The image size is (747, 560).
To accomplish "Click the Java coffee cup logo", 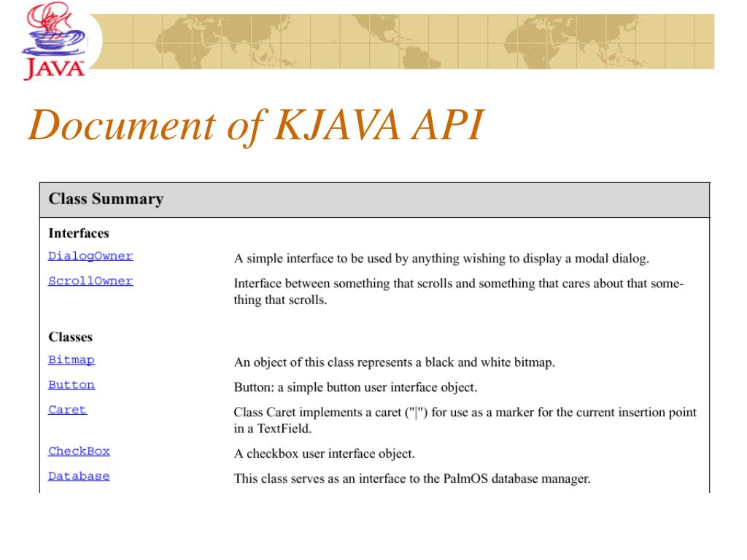I will (54, 41).
